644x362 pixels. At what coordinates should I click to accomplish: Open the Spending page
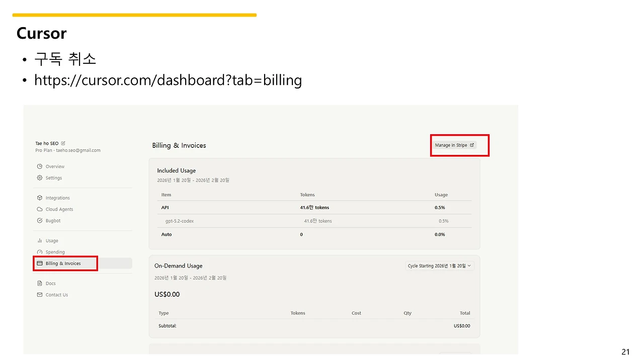tap(55, 252)
